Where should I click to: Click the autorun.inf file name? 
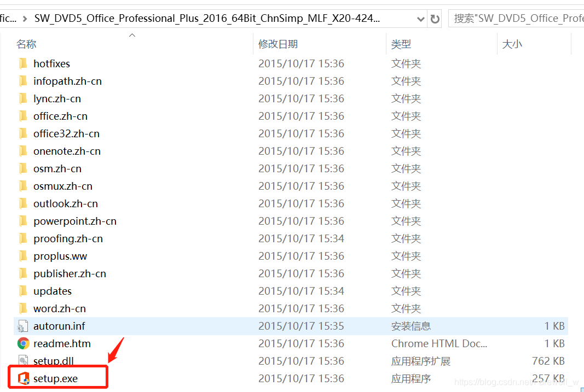tap(59, 326)
